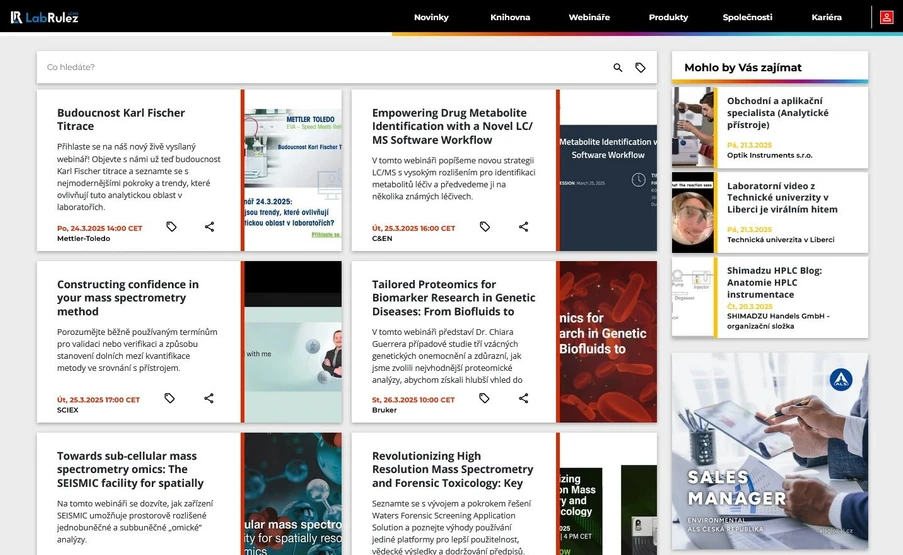Click date 'Út, 25.3.2025 16:00 CET'

pyautogui.click(x=413, y=228)
